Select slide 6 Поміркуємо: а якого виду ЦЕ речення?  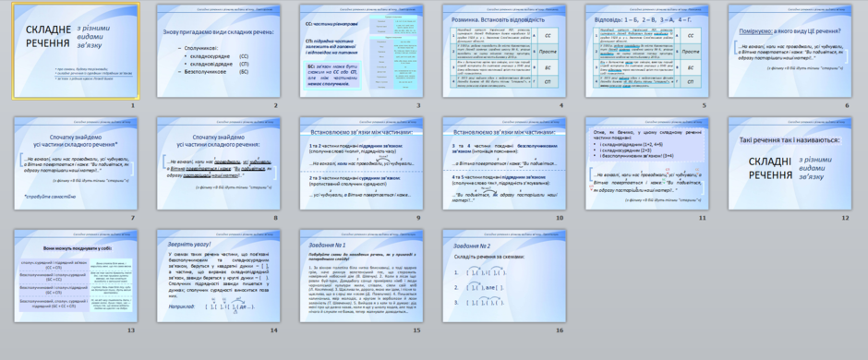[x=790, y=51]
